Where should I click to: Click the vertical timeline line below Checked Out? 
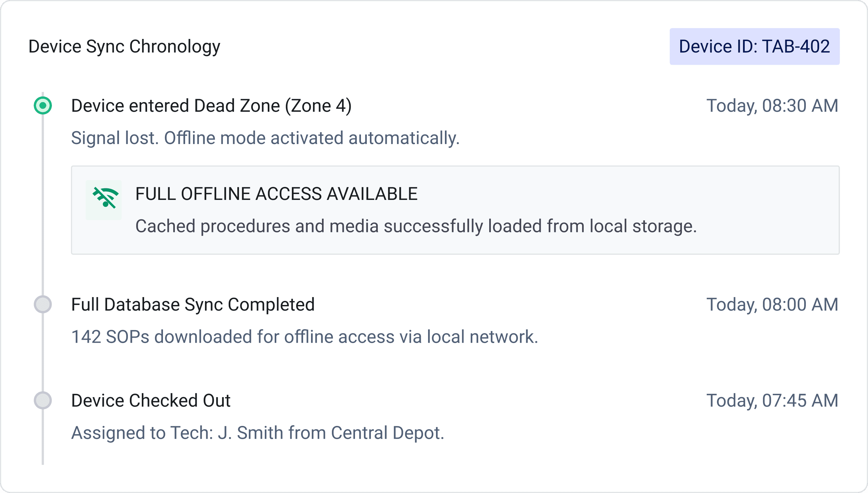43,437
